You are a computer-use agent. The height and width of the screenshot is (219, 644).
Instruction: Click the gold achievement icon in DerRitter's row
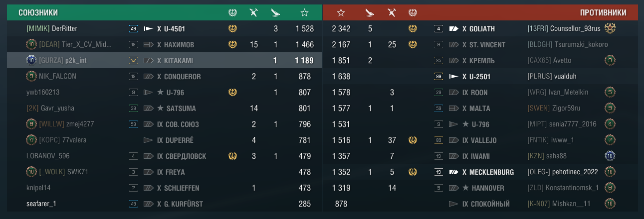(x=232, y=29)
